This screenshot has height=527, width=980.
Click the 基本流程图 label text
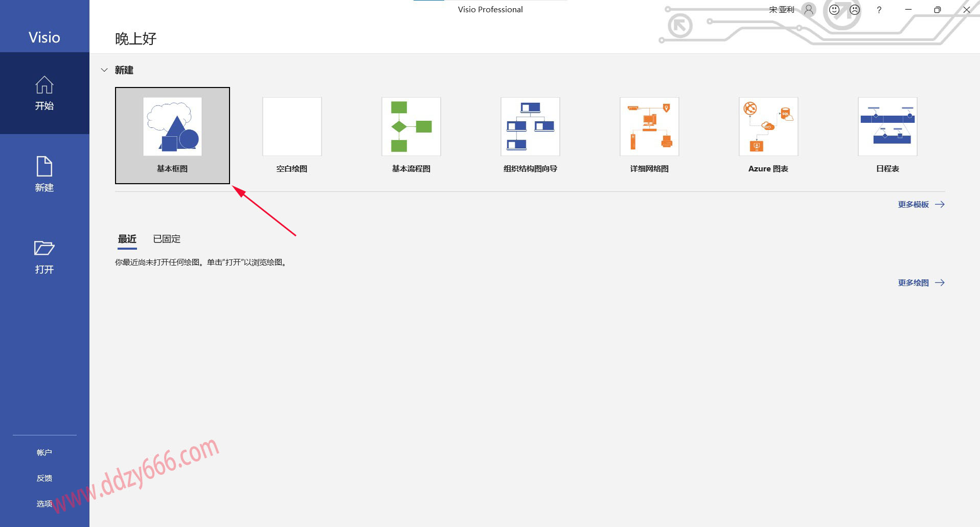point(411,168)
